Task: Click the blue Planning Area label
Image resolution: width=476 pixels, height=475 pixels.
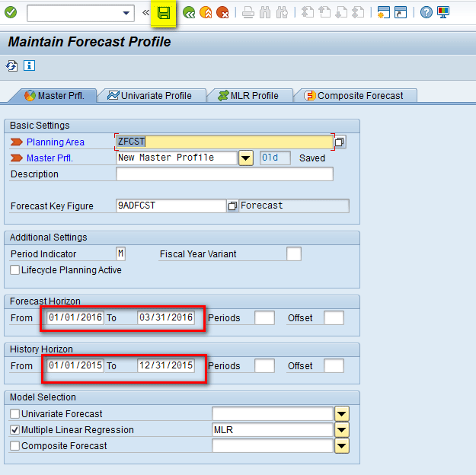Action: point(56,142)
